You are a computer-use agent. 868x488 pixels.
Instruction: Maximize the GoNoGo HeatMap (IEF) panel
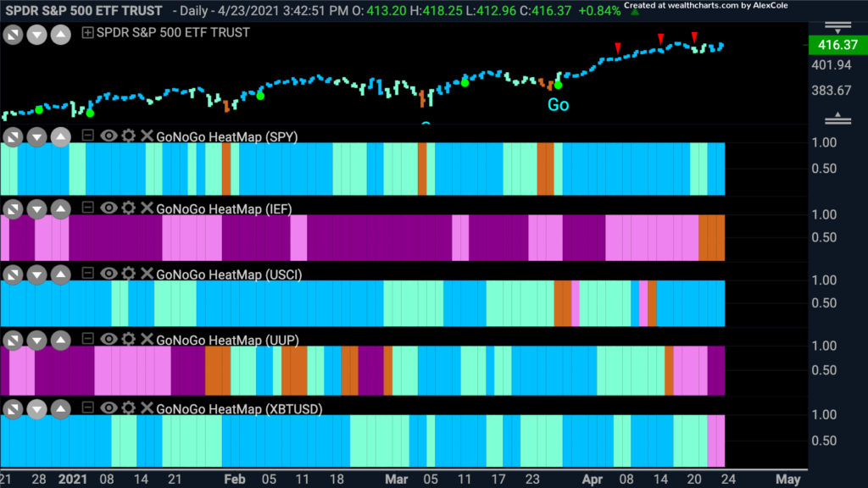click(x=13, y=208)
